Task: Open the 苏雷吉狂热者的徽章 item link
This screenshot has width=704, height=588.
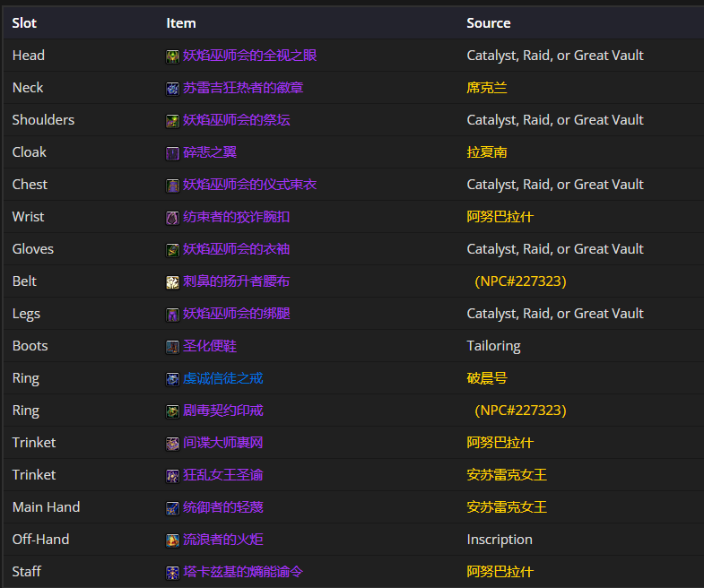Action: pyautogui.click(x=243, y=88)
